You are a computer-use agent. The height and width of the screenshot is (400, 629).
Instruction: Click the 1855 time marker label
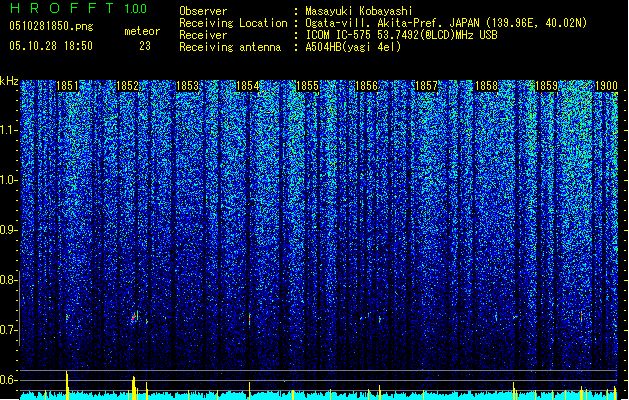[307, 86]
